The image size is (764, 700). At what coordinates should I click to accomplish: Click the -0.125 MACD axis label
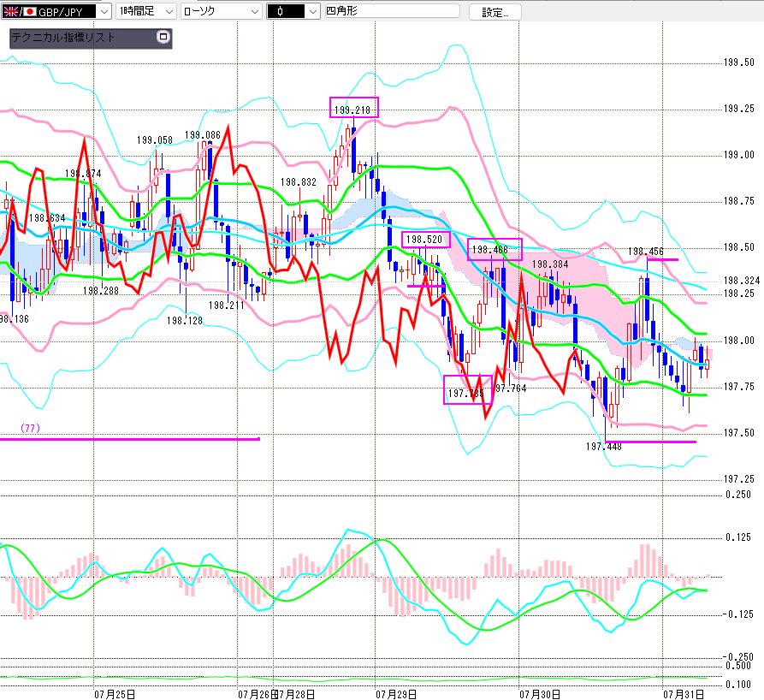pyautogui.click(x=737, y=614)
